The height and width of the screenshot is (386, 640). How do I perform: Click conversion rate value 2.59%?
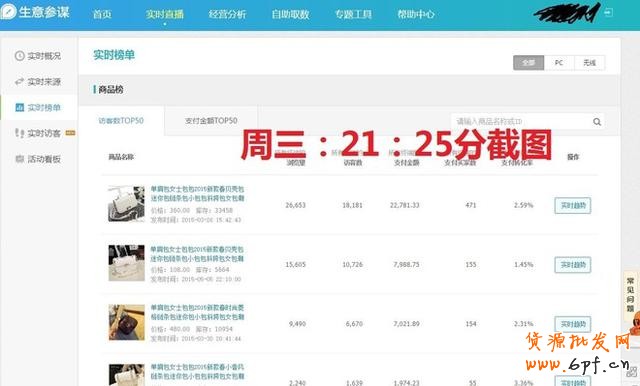[x=523, y=205]
